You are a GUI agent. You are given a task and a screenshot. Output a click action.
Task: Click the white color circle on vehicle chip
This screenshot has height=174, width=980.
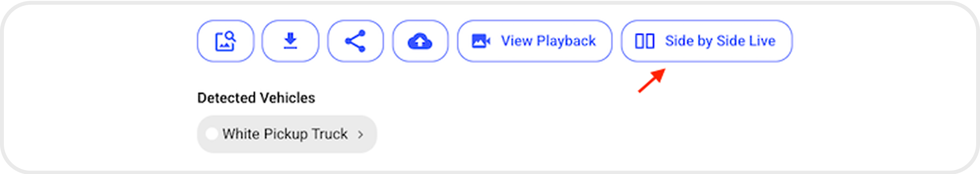pos(211,134)
